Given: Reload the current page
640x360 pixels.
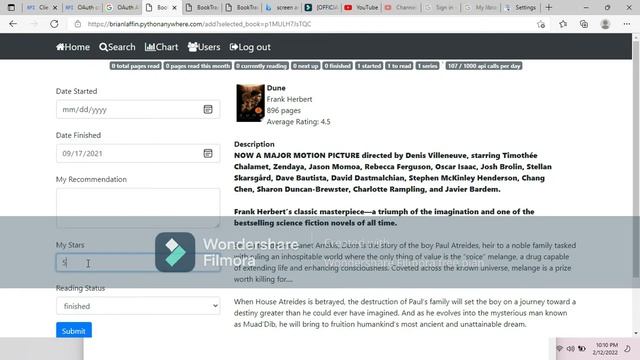Looking at the screenshot, I should (x=54, y=24).
